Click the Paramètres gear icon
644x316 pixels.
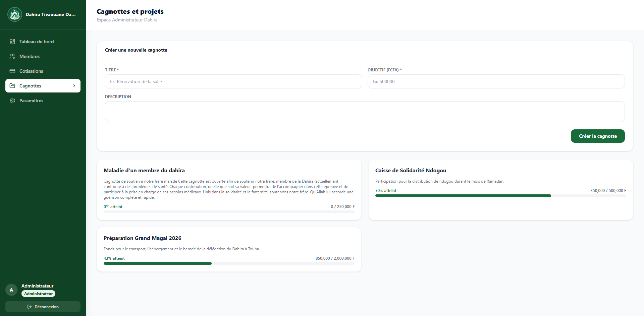tap(12, 101)
